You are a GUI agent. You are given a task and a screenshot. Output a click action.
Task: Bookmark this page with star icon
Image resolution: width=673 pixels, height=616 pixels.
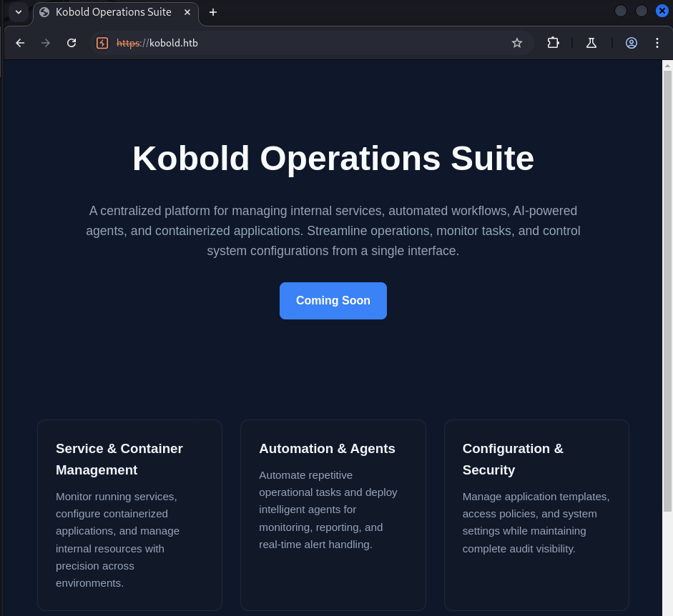pyautogui.click(x=517, y=43)
